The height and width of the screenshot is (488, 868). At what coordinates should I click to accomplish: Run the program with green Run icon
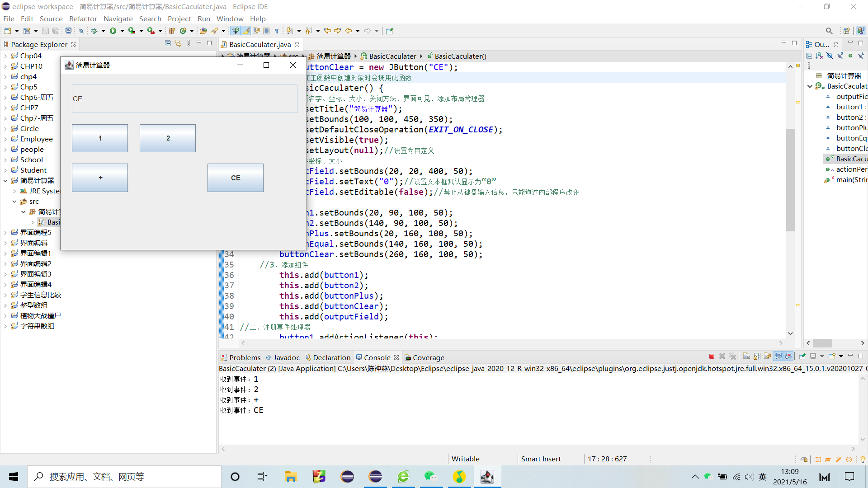click(x=113, y=31)
